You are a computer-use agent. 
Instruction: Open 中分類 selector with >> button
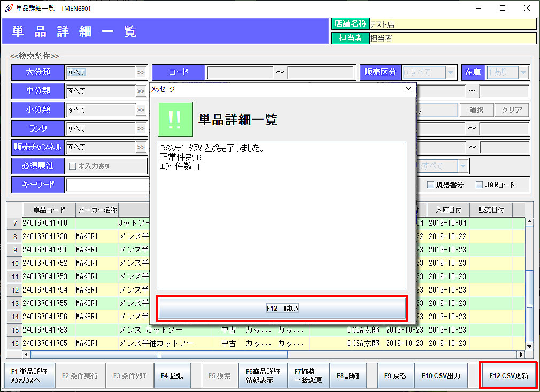point(141,91)
